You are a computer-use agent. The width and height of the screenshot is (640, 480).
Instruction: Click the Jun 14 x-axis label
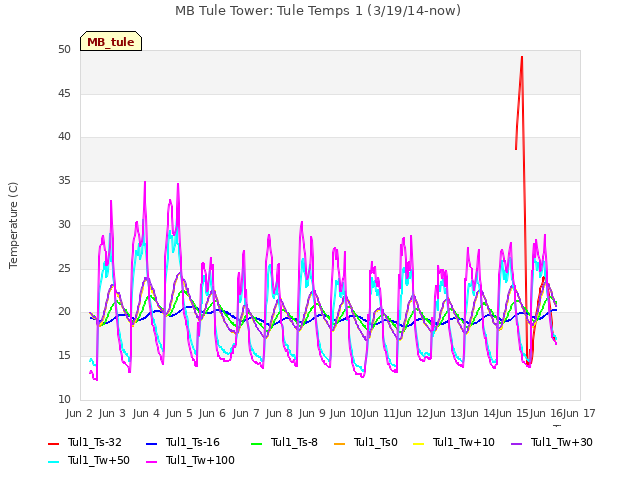[479, 413]
